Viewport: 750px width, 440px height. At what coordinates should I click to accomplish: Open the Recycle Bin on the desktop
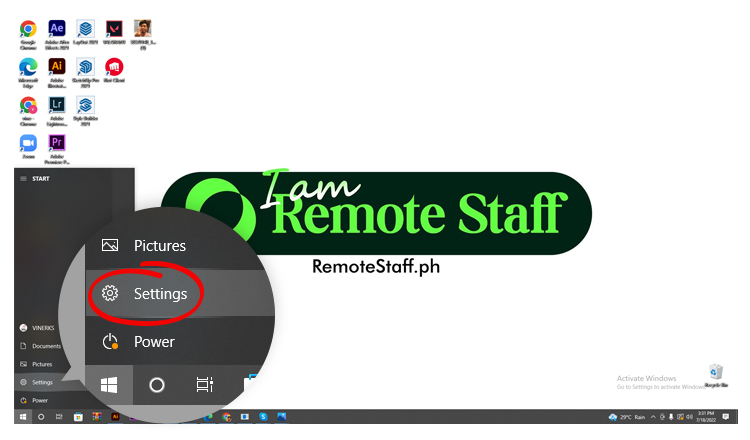(x=716, y=375)
